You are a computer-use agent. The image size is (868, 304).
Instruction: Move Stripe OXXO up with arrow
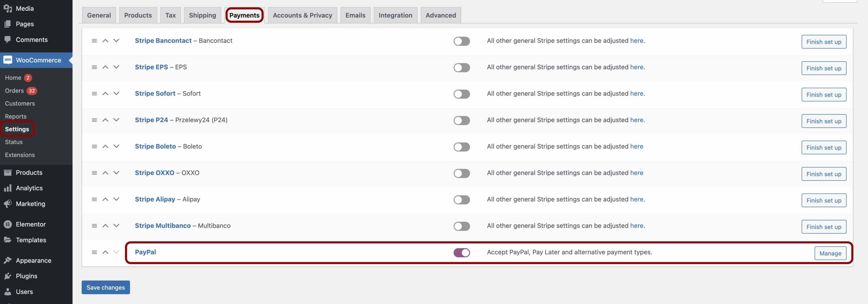(x=105, y=173)
